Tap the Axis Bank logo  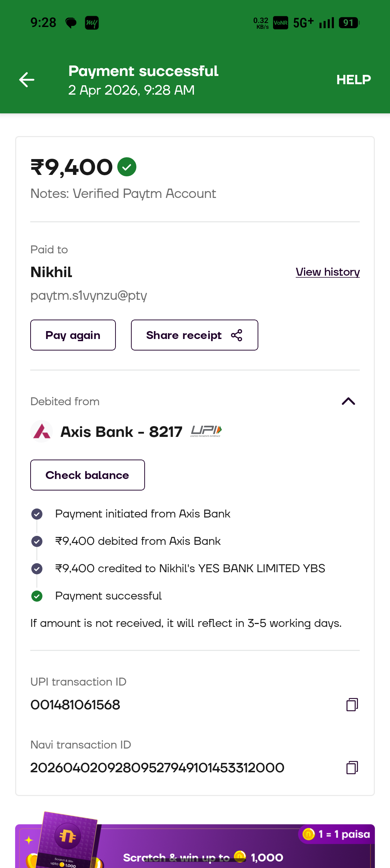42,431
